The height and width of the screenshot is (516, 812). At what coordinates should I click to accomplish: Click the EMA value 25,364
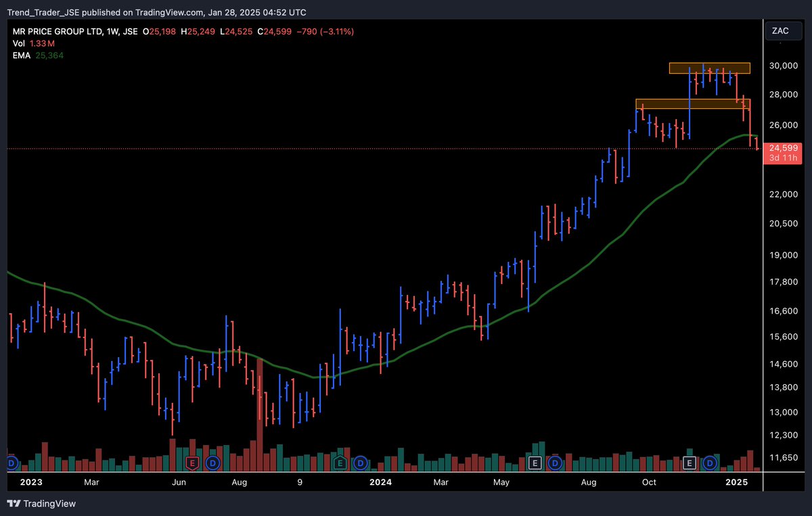pyautogui.click(x=49, y=55)
